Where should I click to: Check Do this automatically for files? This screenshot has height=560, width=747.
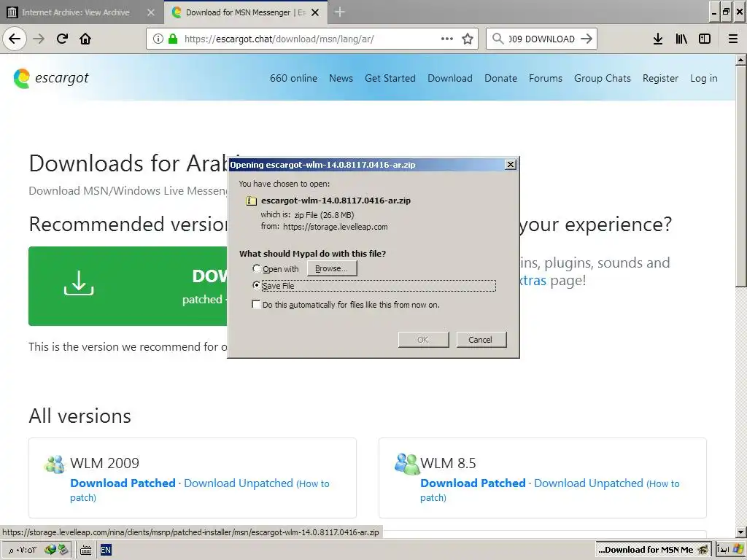pos(256,304)
